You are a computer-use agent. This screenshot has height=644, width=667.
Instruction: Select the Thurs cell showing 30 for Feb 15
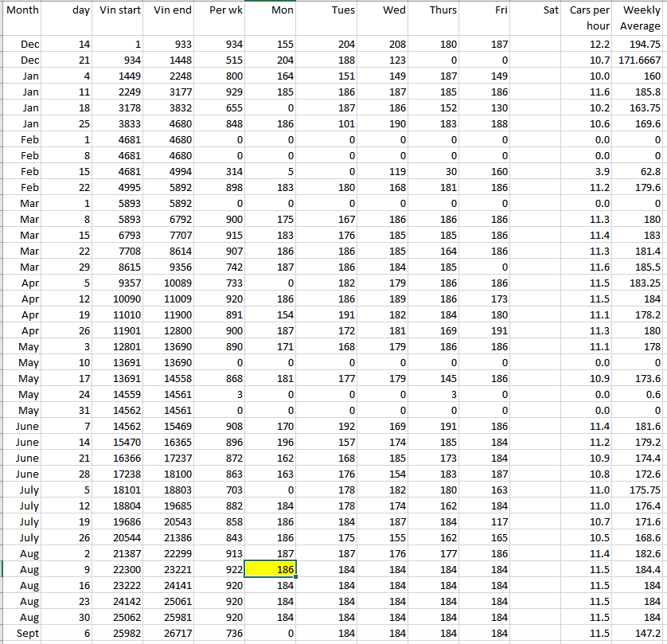point(435,171)
